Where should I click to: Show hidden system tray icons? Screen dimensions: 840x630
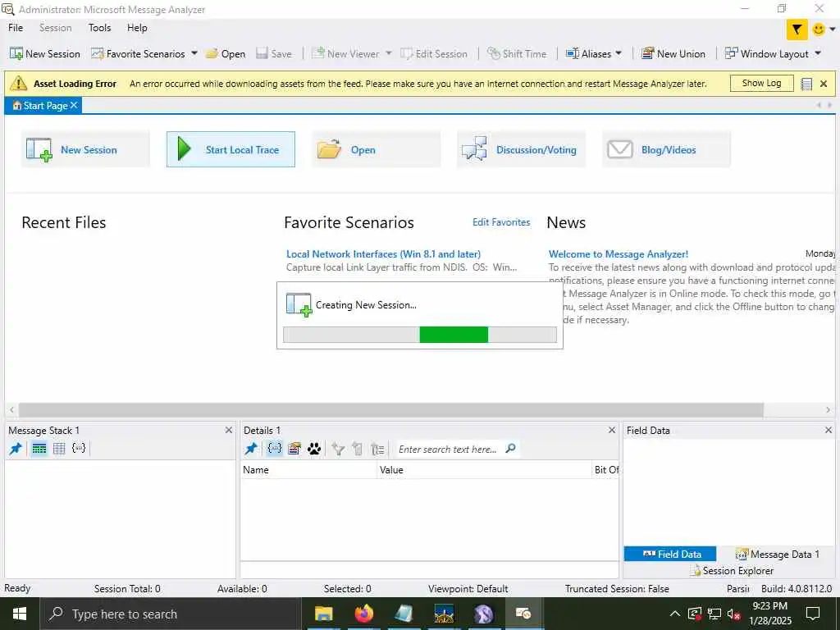pos(675,614)
